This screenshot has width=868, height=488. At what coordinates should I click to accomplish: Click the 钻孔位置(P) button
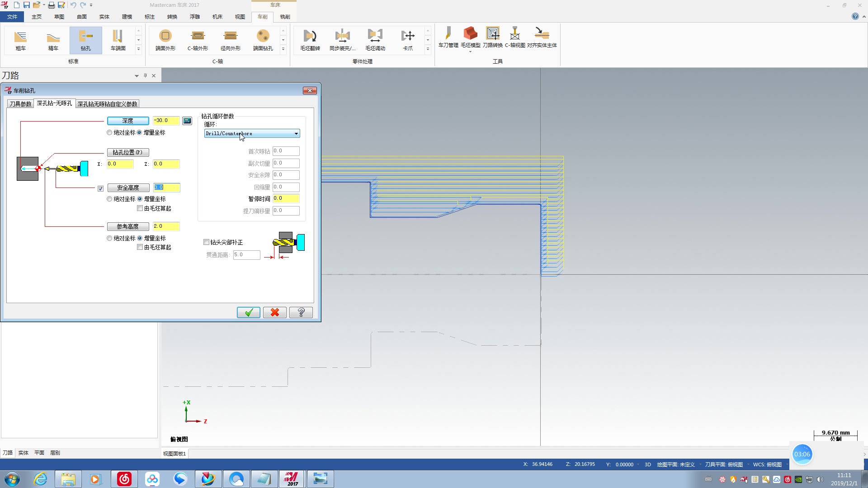click(128, 152)
